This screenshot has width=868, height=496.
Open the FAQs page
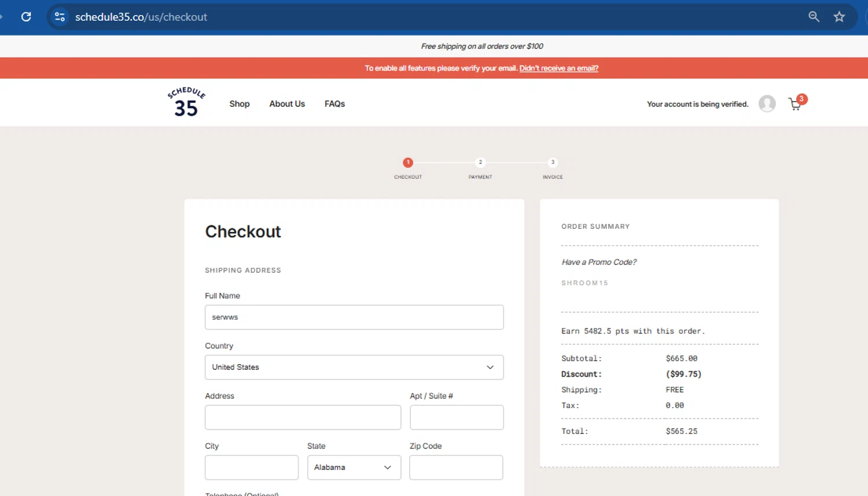click(x=334, y=104)
